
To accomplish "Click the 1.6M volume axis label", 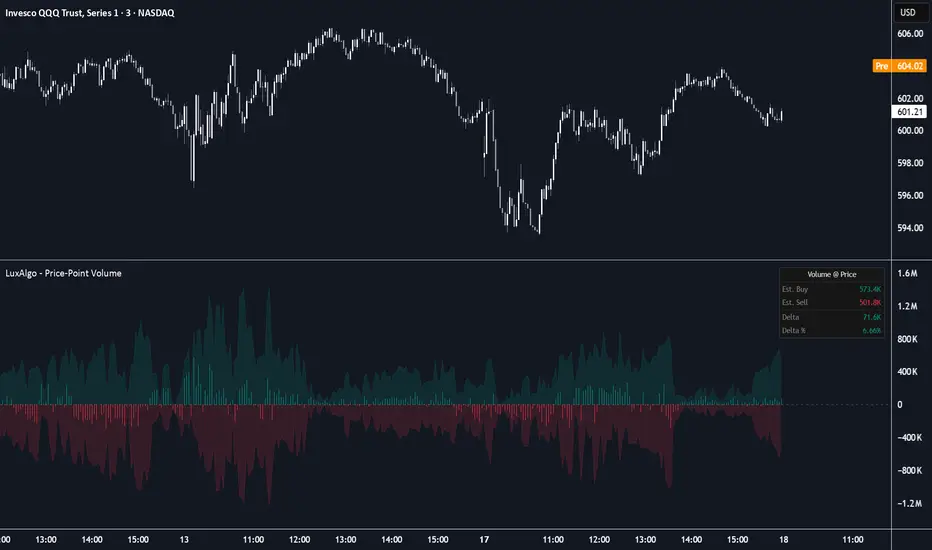I will point(907,273).
